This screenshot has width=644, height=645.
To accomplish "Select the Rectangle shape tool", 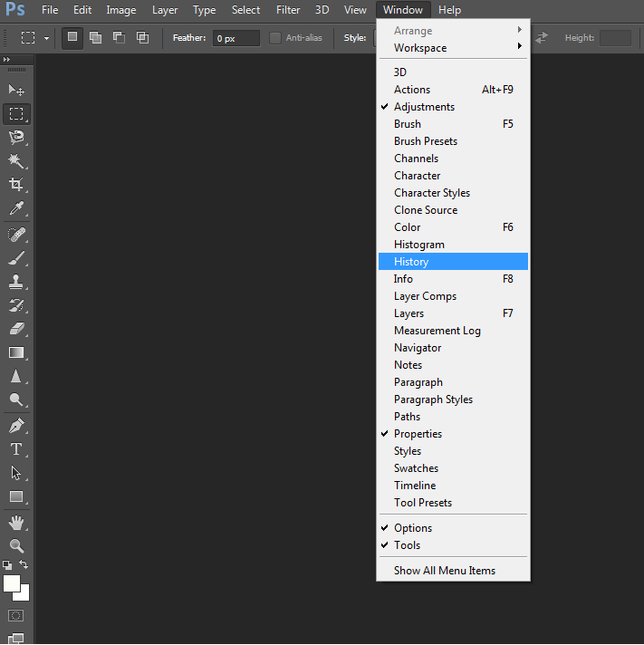I will tap(16, 496).
